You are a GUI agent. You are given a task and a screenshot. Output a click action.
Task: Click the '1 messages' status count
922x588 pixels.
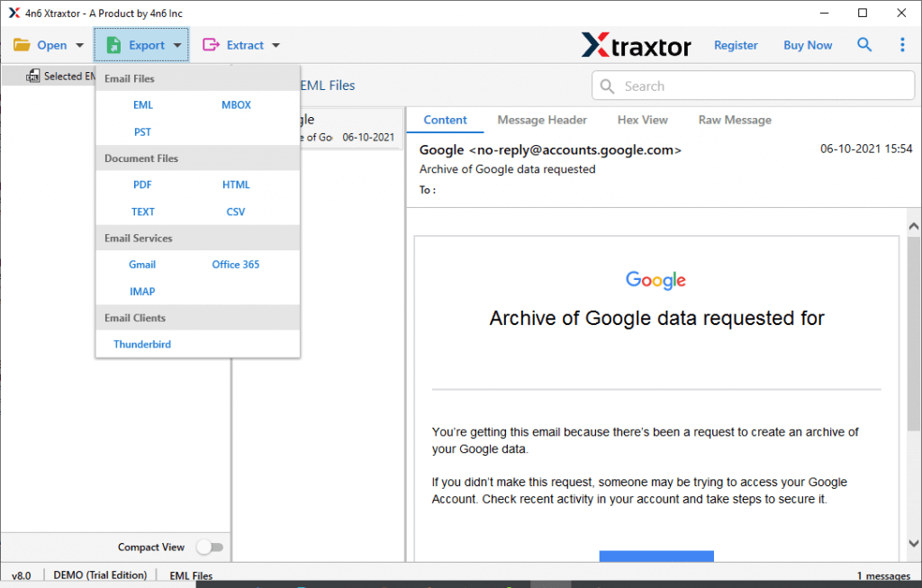883,575
